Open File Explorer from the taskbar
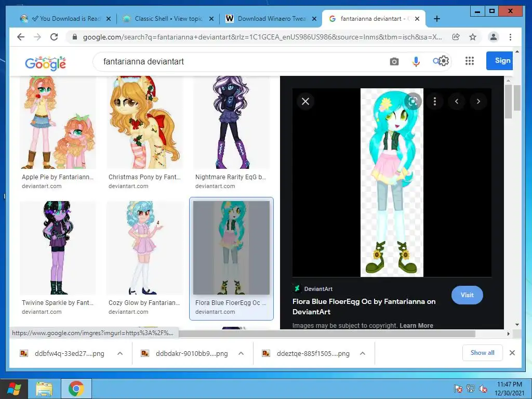This screenshot has height=399, width=532. click(x=45, y=389)
